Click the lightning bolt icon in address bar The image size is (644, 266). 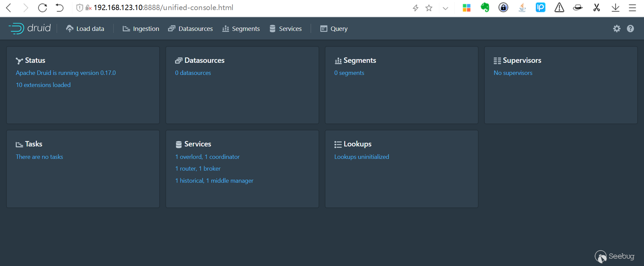click(416, 8)
